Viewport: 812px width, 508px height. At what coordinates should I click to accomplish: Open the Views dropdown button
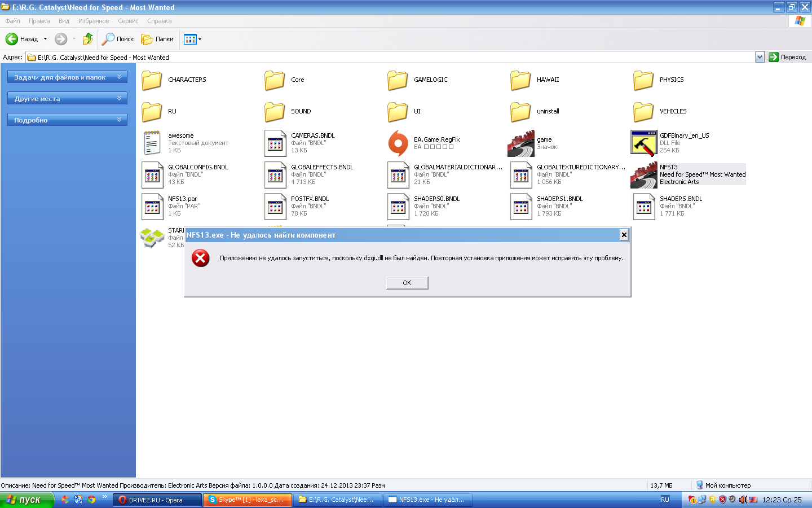pyautogui.click(x=193, y=39)
